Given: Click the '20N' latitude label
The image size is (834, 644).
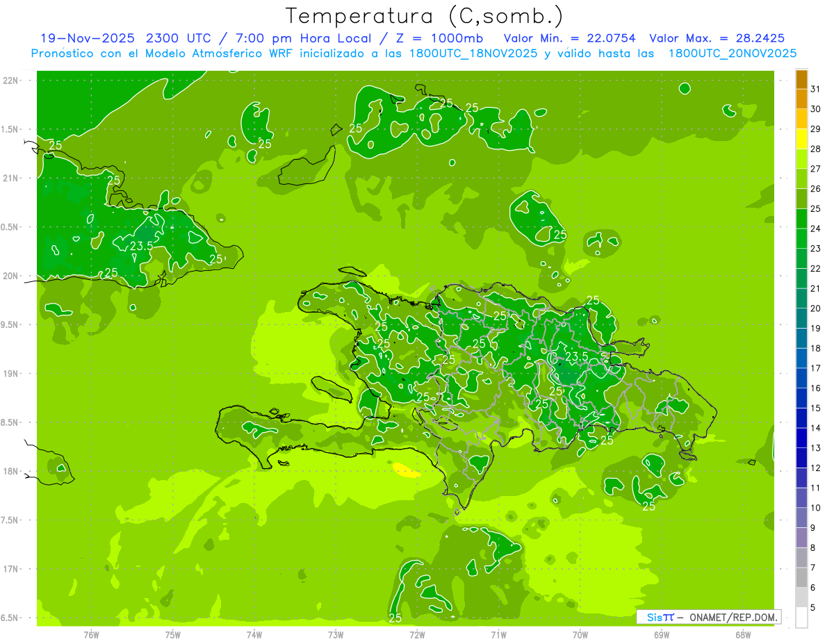Looking at the screenshot, I should click(10, 276).
